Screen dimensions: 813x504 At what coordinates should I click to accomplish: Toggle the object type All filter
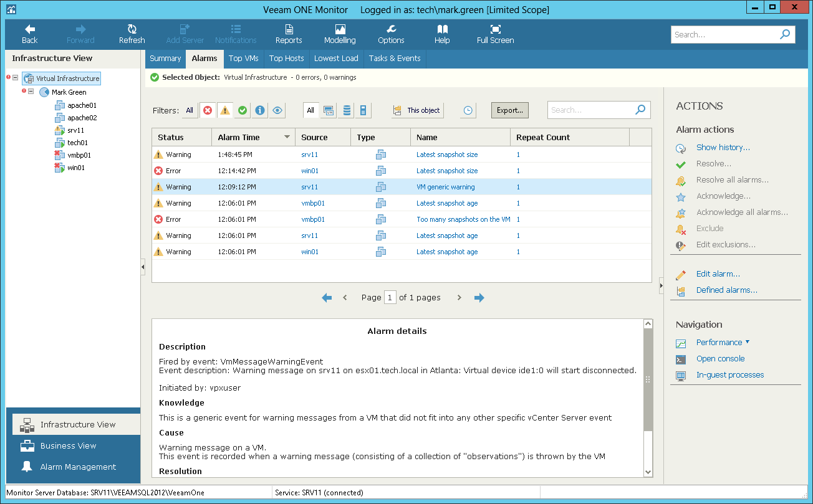click(x=310, y=110)
